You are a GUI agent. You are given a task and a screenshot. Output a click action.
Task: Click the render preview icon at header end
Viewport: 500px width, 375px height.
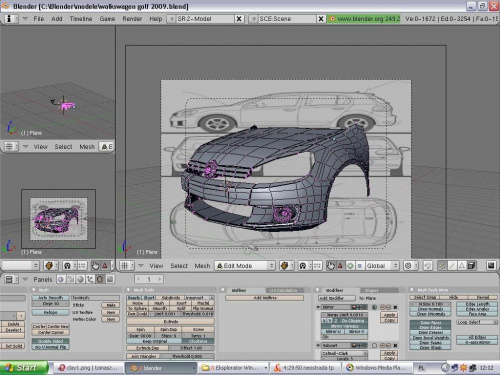pyautogui.click(x=491, y=266)
